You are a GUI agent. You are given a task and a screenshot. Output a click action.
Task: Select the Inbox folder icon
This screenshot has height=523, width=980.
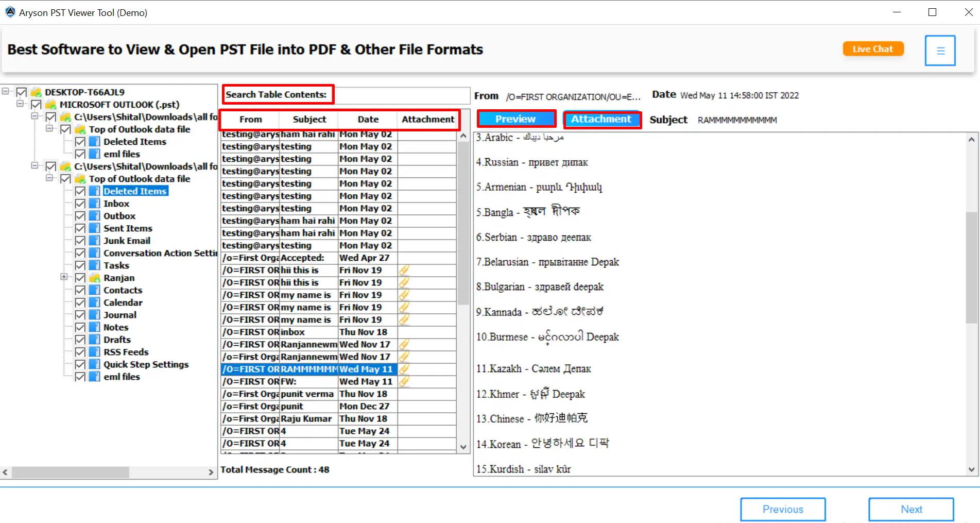point(95,203)
